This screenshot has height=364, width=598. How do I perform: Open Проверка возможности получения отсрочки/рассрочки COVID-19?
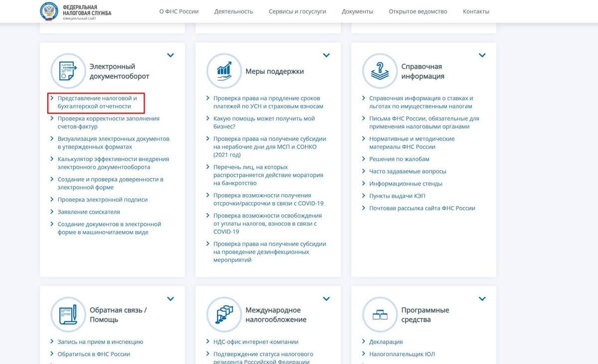(x=269, y=199)
